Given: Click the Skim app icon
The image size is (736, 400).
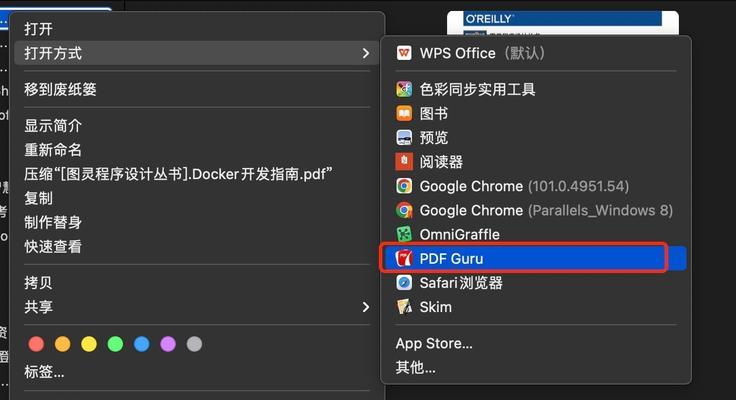Looking at the screenshot, I should click(404, 307).
